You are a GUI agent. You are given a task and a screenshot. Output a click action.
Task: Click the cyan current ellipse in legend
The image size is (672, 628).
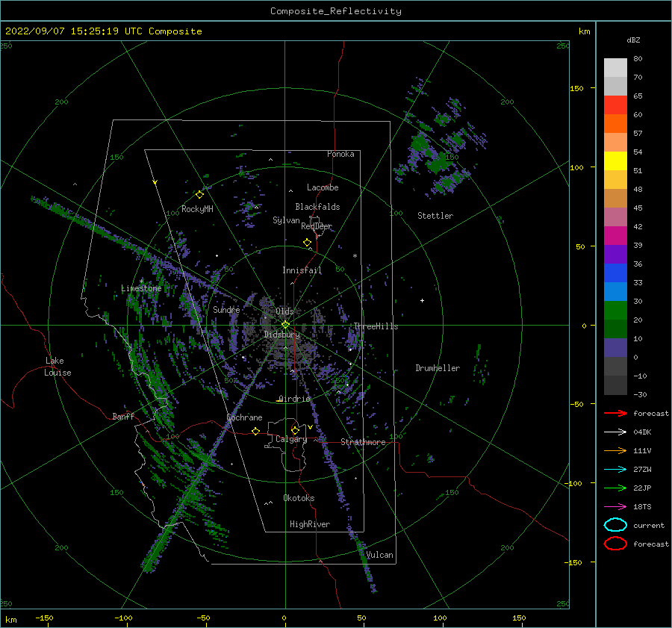click(x=615, y=525)
